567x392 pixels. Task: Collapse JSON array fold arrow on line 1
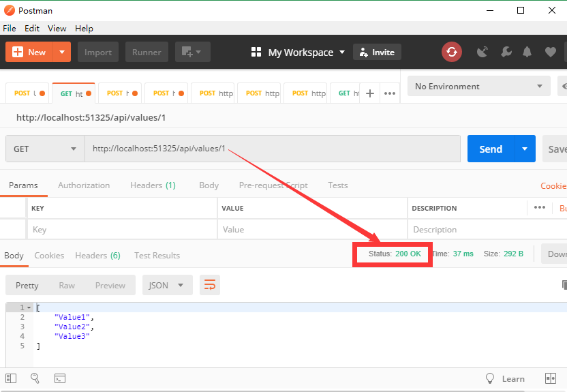pyautogui.click(x=29, y=307)
